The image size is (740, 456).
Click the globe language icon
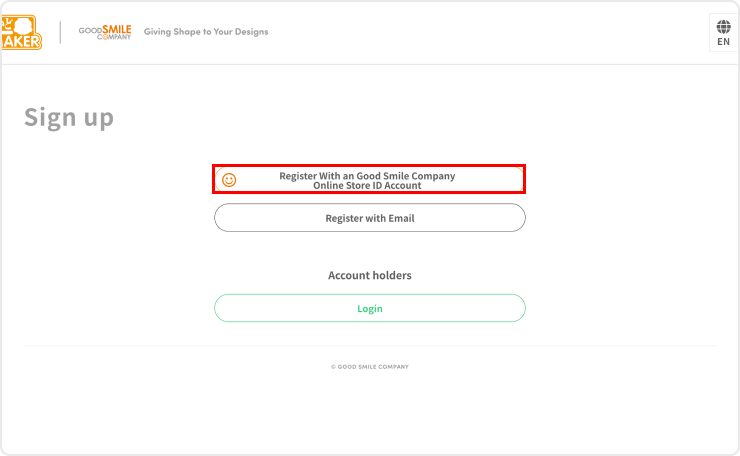point(723,27)
